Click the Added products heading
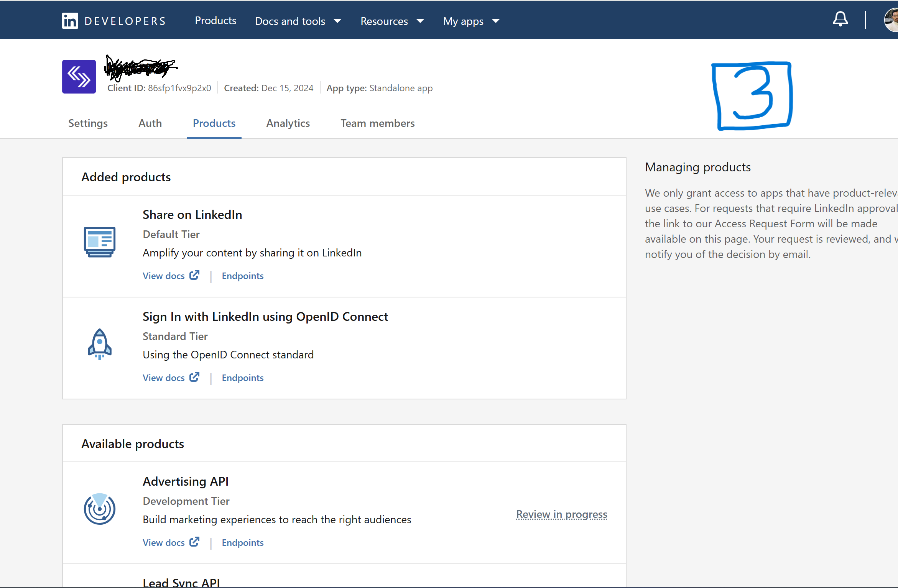Screen dimensions: 898x588 (126, 177)
